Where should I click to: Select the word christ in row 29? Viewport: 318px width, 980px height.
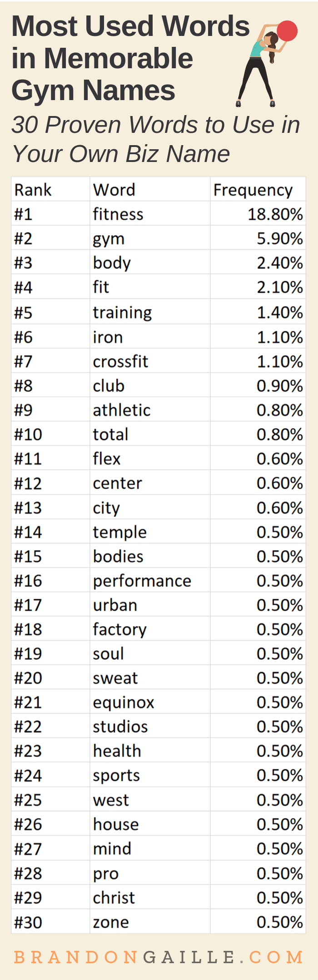[114, 898]
